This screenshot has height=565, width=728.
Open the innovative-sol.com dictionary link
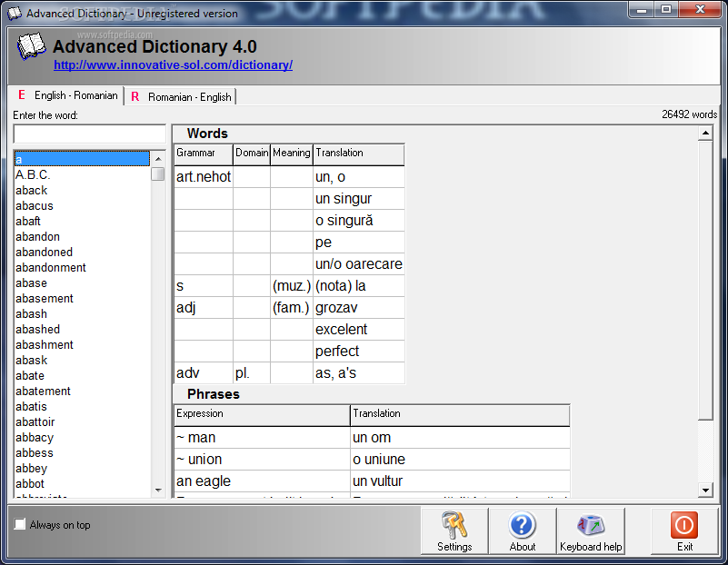174,64
